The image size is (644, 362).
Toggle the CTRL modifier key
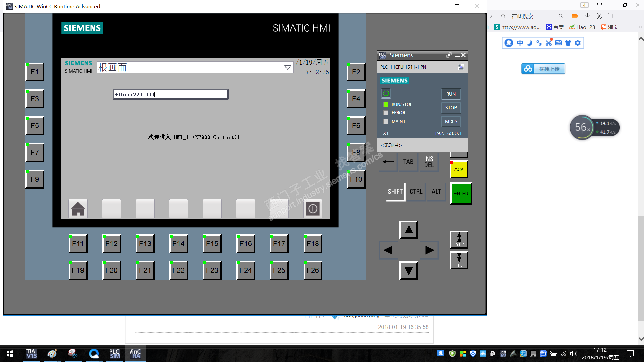[416, 192]
